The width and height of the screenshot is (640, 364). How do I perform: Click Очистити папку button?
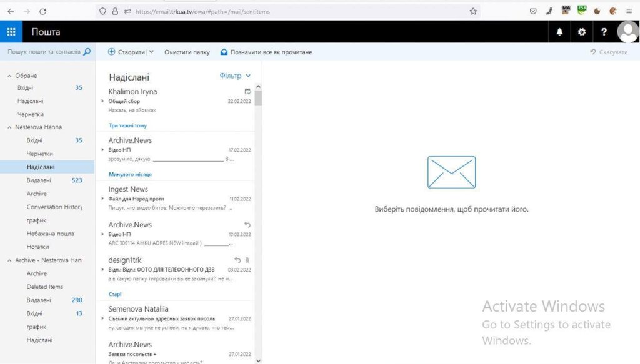coord(187,52)
